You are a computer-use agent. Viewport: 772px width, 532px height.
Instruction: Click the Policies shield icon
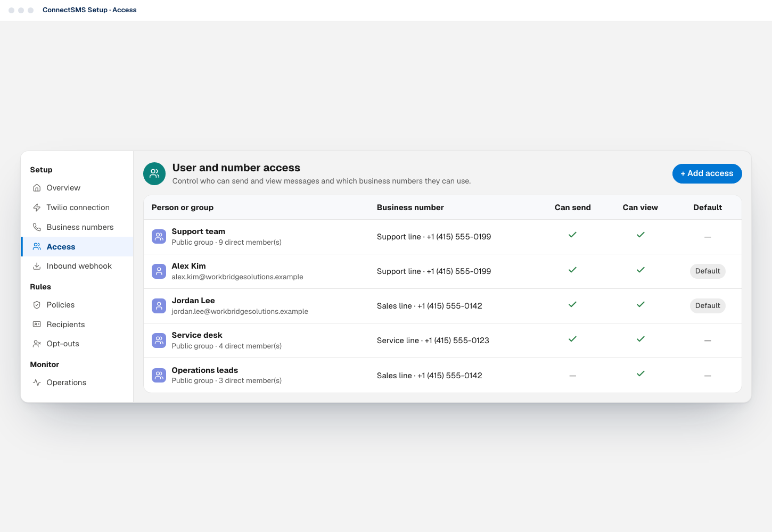[37, 305]
